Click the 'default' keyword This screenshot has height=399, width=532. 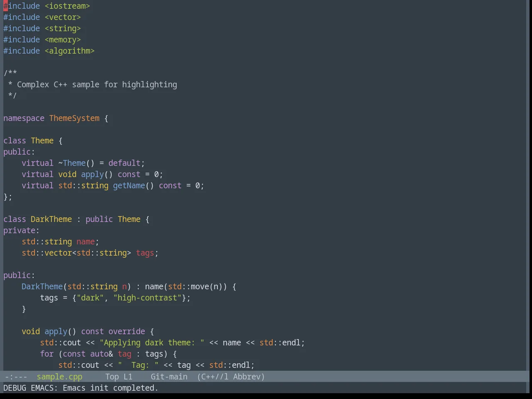pyautogui.click(x=124, y=163)
